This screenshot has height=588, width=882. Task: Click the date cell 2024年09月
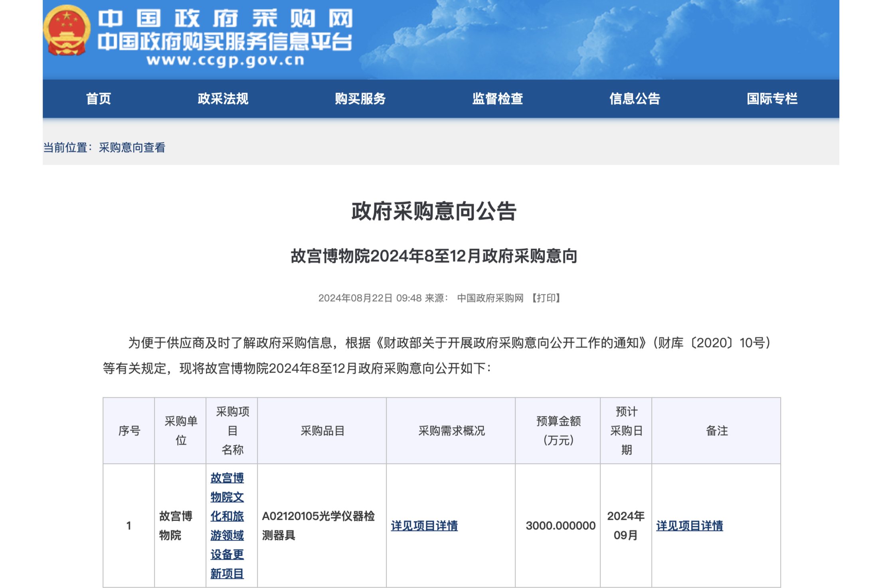point(626,526)
